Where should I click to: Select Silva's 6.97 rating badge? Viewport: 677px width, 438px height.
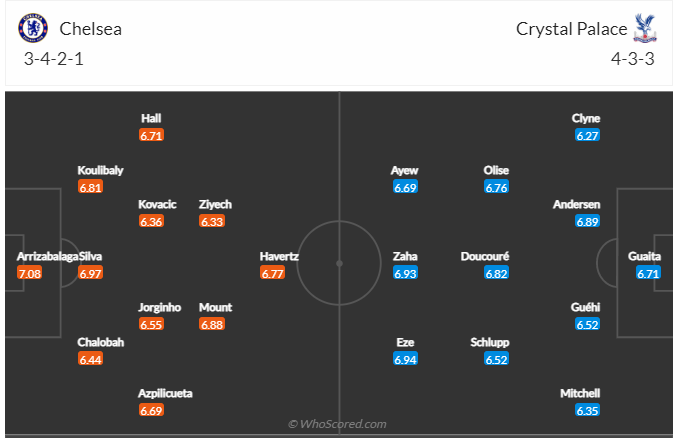click(91, 272)
